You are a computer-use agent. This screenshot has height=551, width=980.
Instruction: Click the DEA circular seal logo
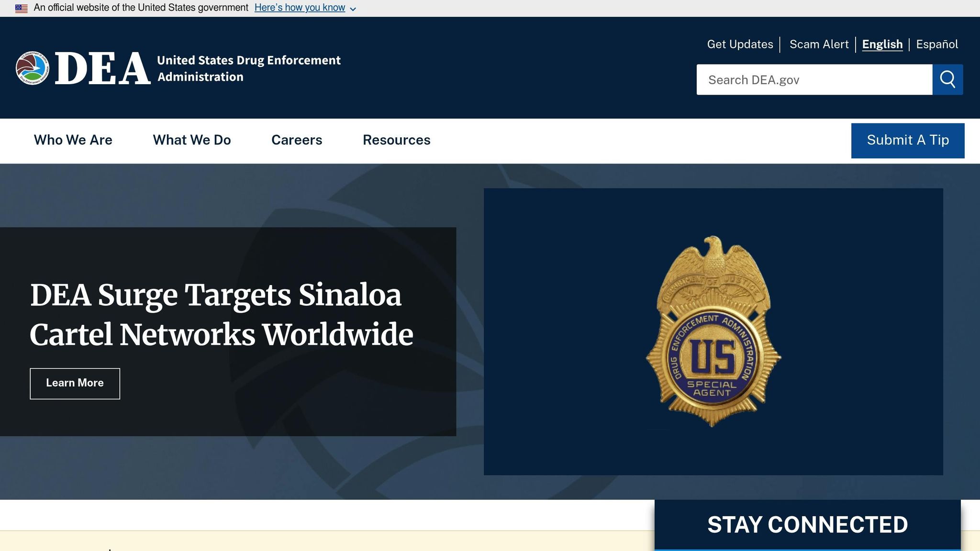[32, 68]
